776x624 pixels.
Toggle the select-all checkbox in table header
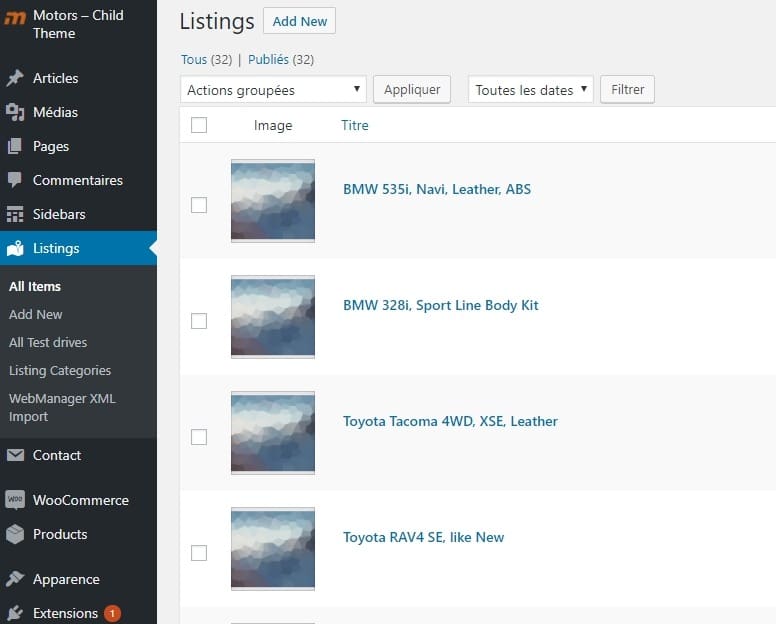(x=199, y=125)
